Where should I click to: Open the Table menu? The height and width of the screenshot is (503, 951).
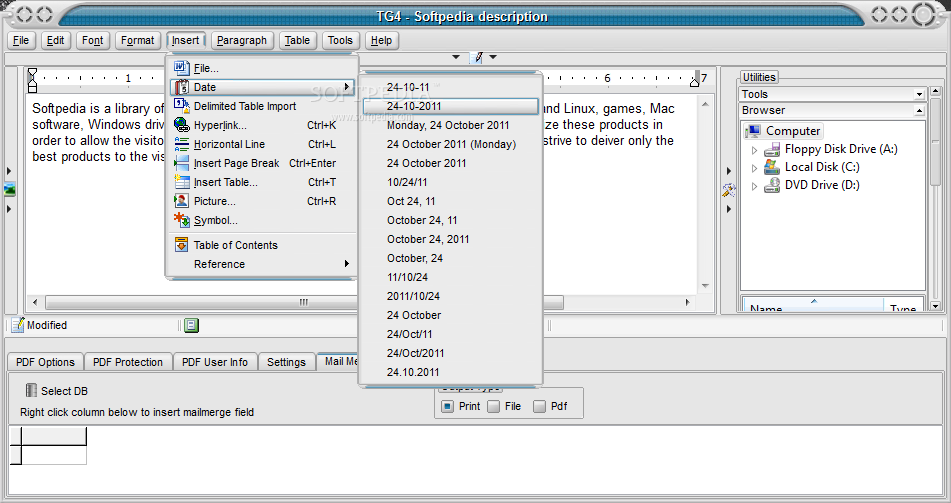tap(297, 41)
